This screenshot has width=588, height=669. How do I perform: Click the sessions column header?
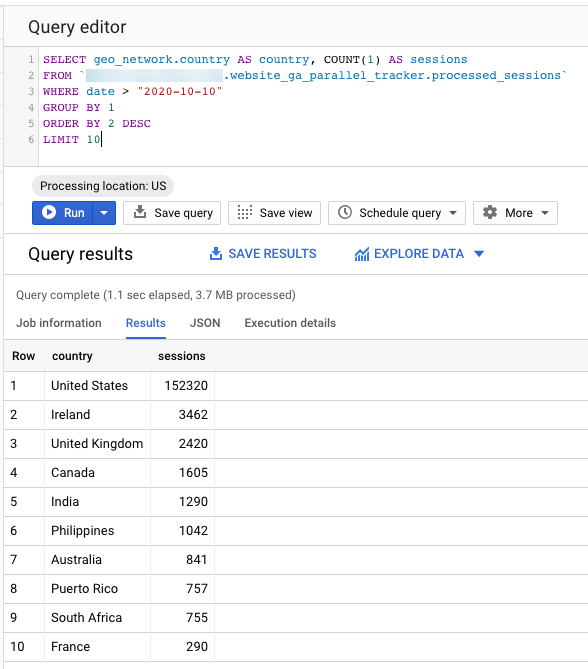(x=182, y=356)
